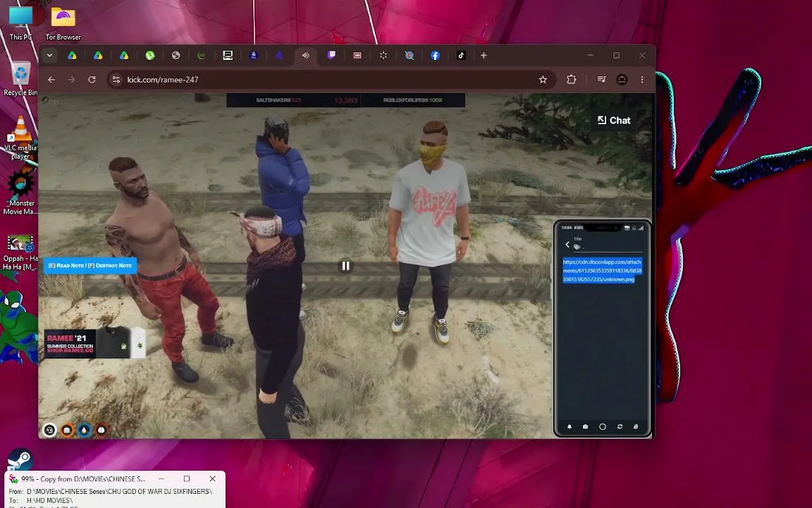Click the highlighted discordapp link on phone

602,271
